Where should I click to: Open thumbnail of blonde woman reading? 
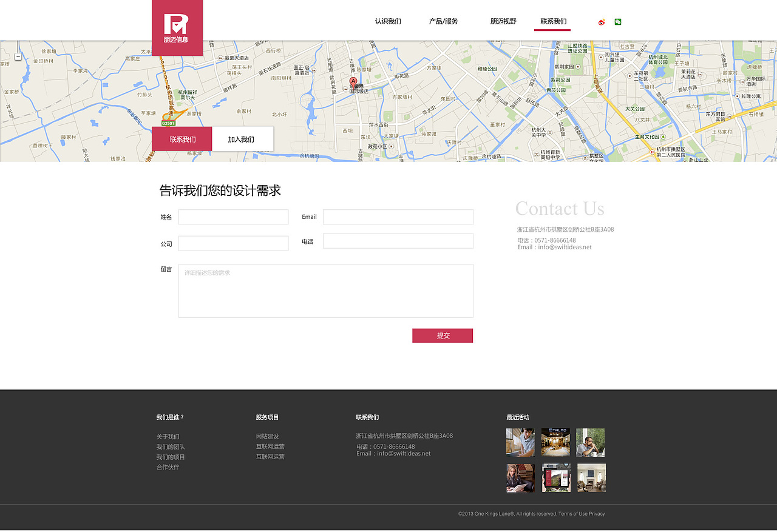(x=520, y=478)
